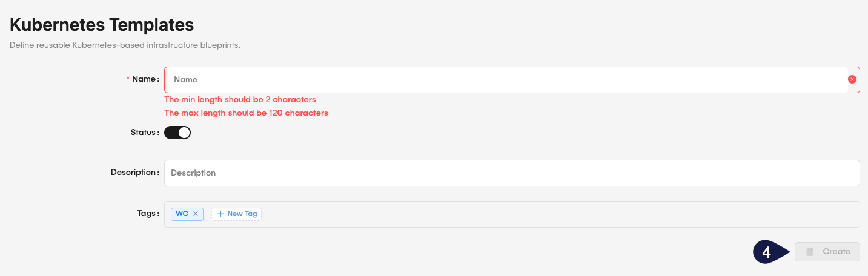Click the plus icon in New Tag
The image size is (868, 276).
pos(220,214)
